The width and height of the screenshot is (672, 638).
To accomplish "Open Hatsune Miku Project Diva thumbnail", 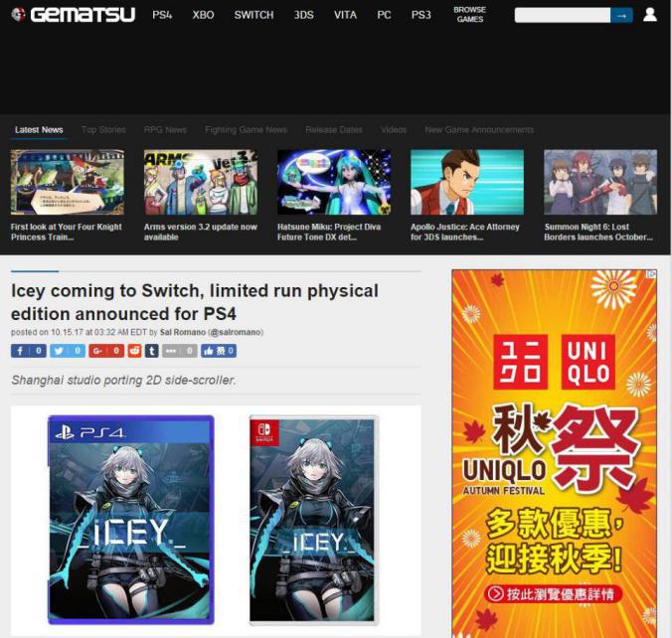I will [x=334, y=182].
